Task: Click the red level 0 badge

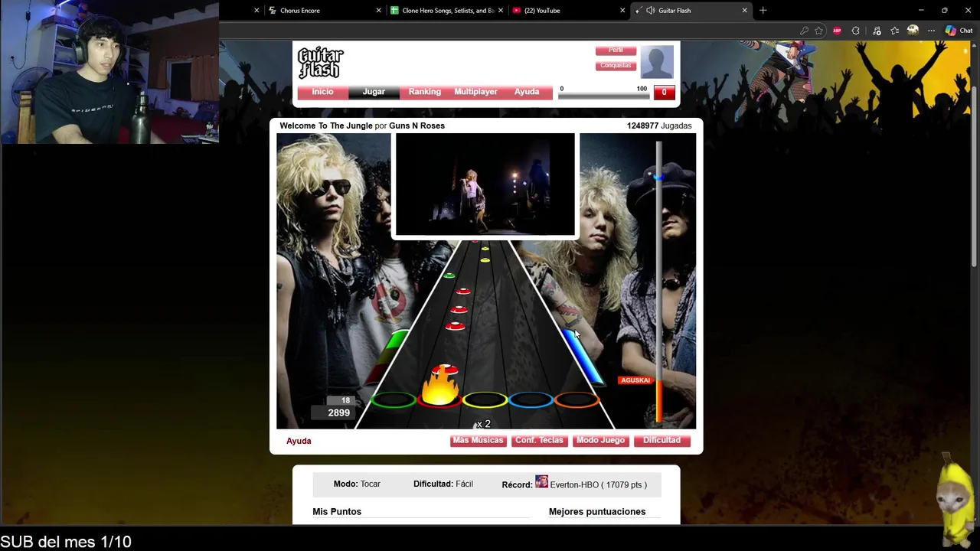Action: point(664,92)
